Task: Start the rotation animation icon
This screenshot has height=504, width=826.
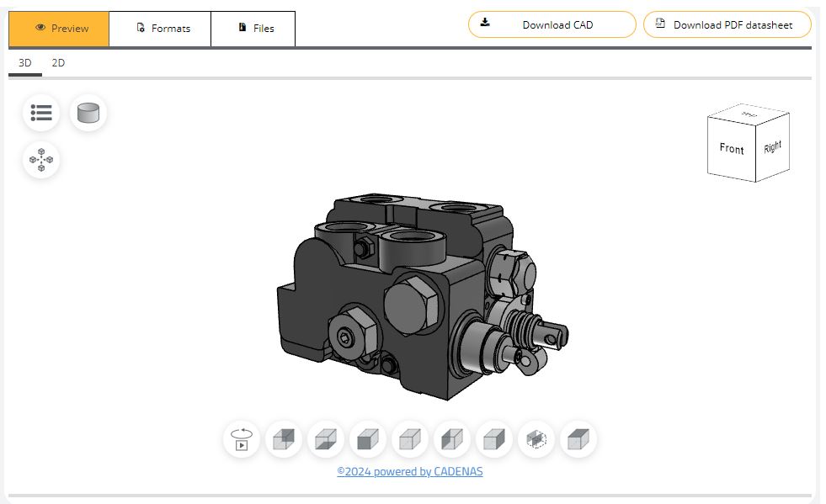Action: pyautogui.click(x=241, y=438)
